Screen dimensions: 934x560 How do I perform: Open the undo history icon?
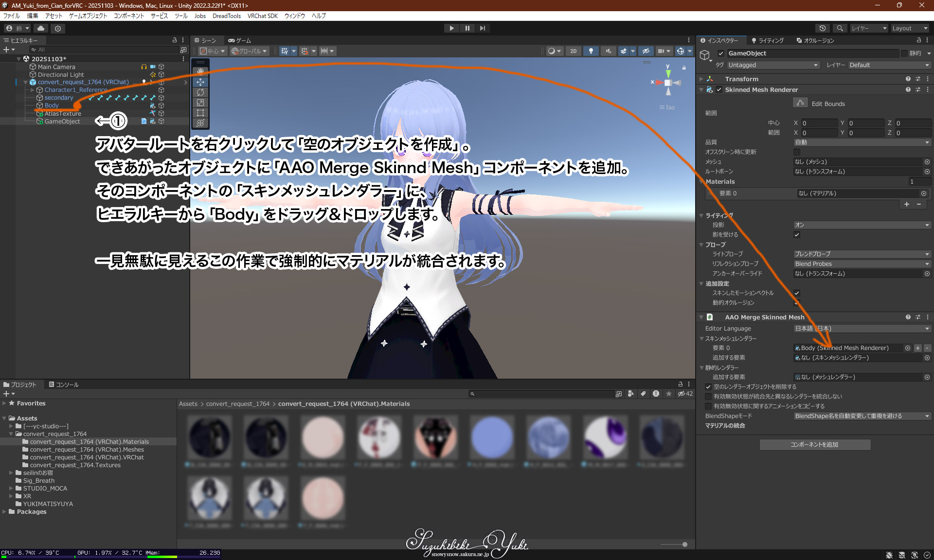tap(823, 28)
